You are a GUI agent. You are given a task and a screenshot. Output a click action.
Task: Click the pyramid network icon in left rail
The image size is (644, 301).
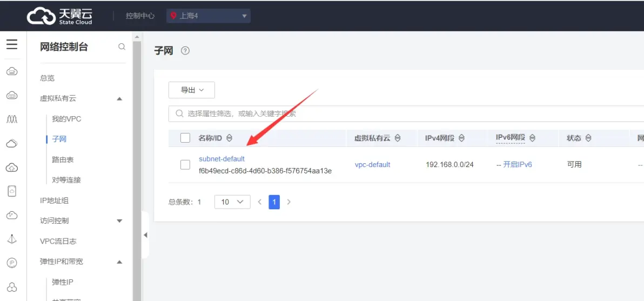[12, 239]
